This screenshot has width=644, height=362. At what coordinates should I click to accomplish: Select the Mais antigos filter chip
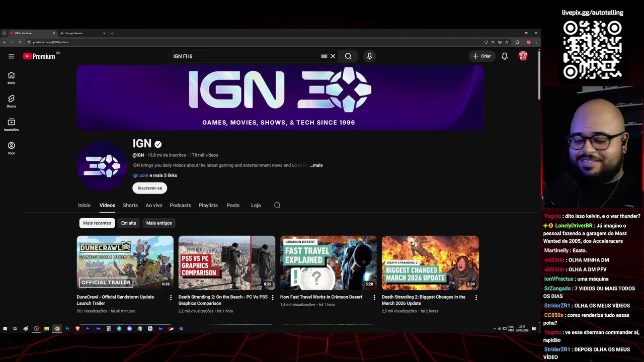(x=159, y=223)
